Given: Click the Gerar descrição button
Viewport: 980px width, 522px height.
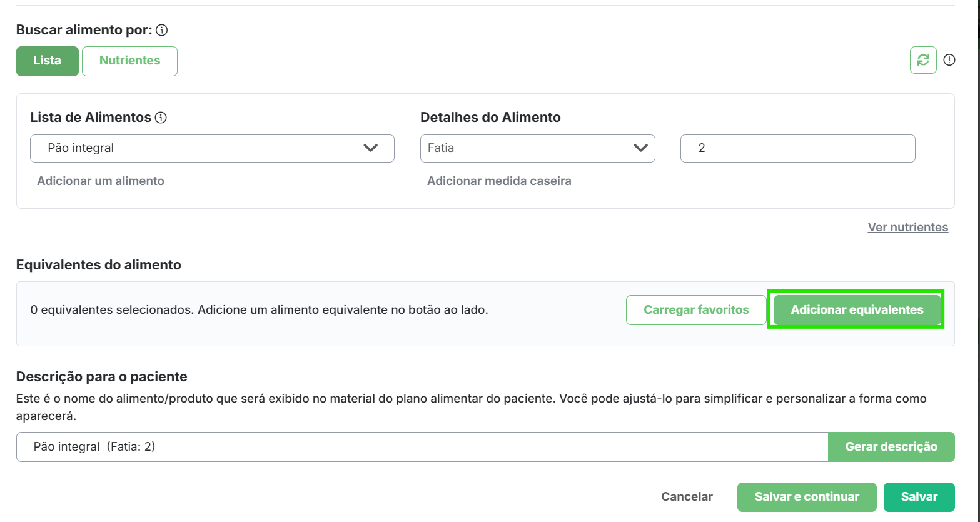Looking at the screenshot, I should pyautogui.click(x=891, y=447).
